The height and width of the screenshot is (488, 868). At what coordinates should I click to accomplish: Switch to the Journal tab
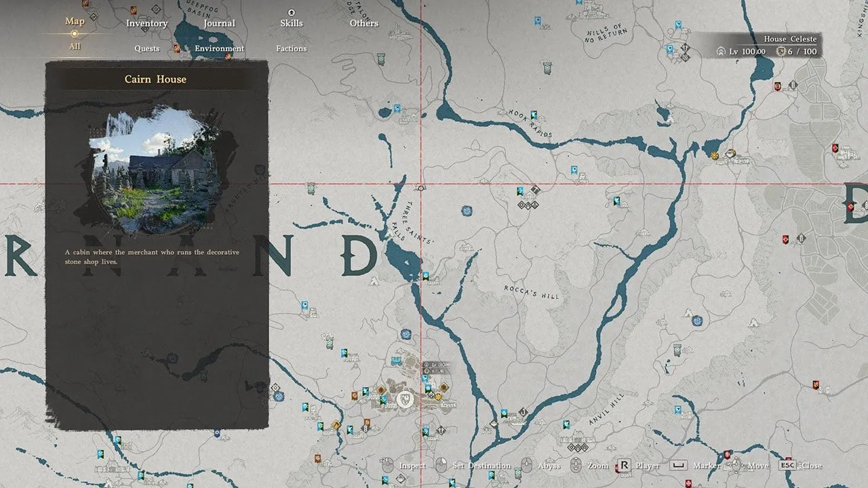(x=219, y=23)
